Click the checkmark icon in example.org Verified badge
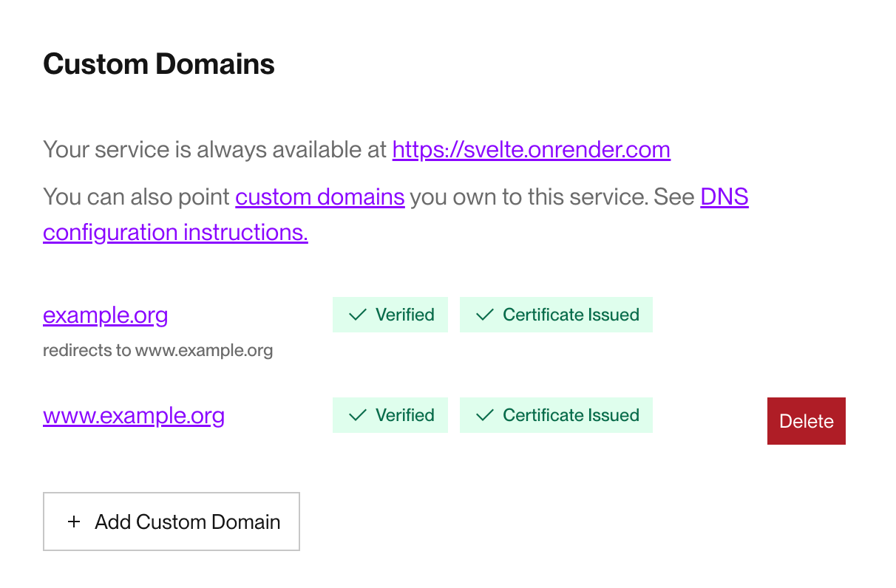The image size is (896, 588). pos(357,314)
